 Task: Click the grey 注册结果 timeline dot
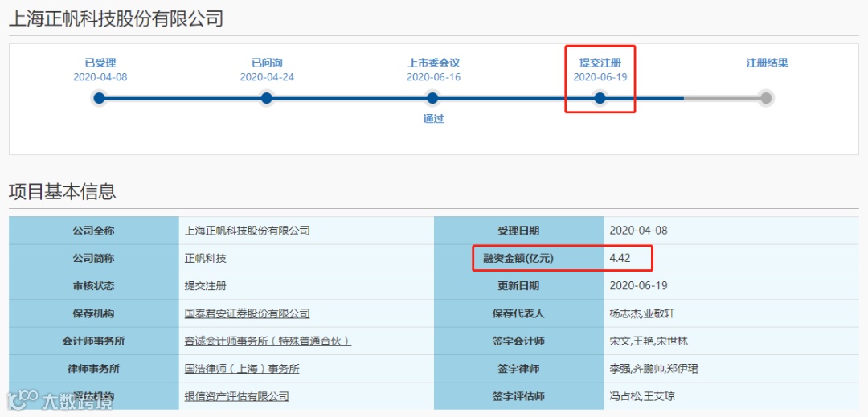point(766,99)
